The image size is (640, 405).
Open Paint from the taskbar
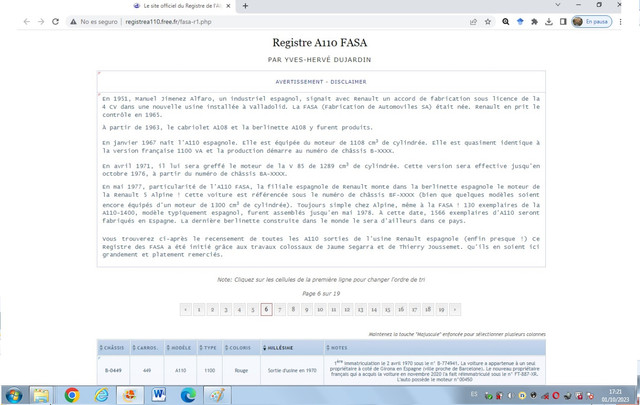click(217, 395)
